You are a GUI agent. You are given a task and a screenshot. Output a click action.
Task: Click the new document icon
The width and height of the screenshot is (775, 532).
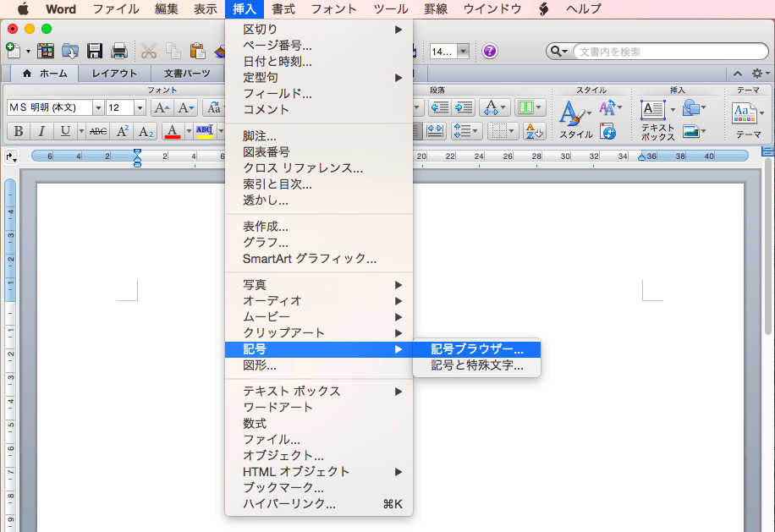click(13, 51)
